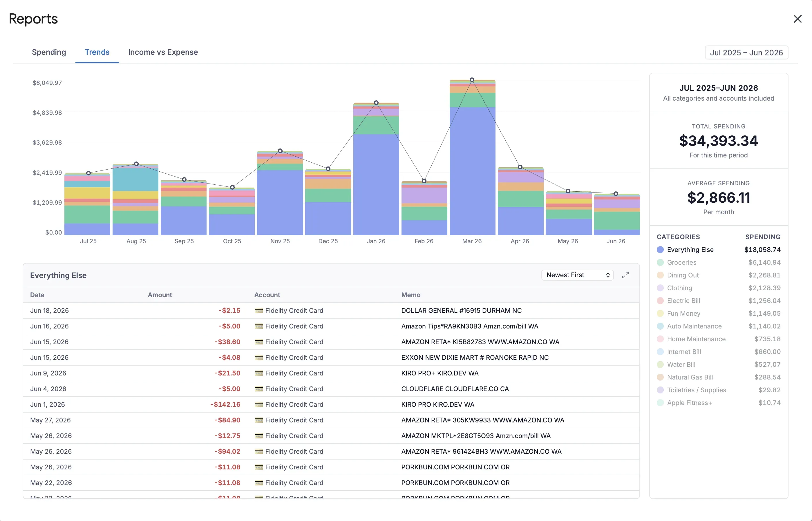Viewport: 812px width, 521px height.
Task: Open the Jul 2025 – Jun 2026 date range picker
Action: click(x=746, y=52)
